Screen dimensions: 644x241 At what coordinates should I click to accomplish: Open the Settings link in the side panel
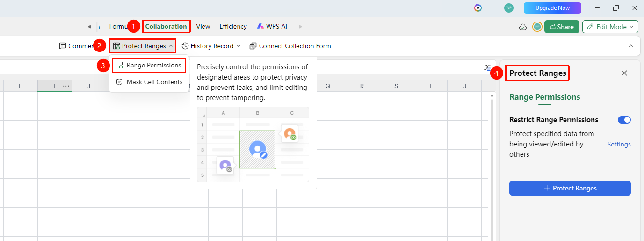point(619,144)
